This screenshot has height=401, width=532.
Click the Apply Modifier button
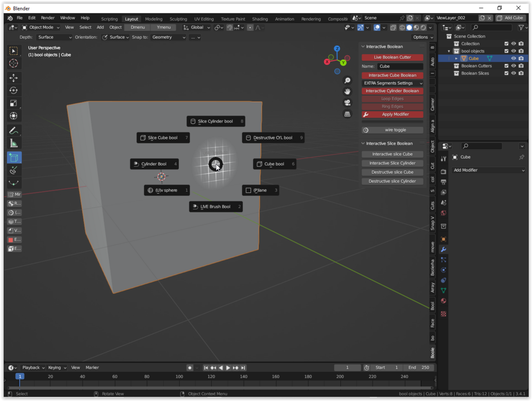pos(392,114)
